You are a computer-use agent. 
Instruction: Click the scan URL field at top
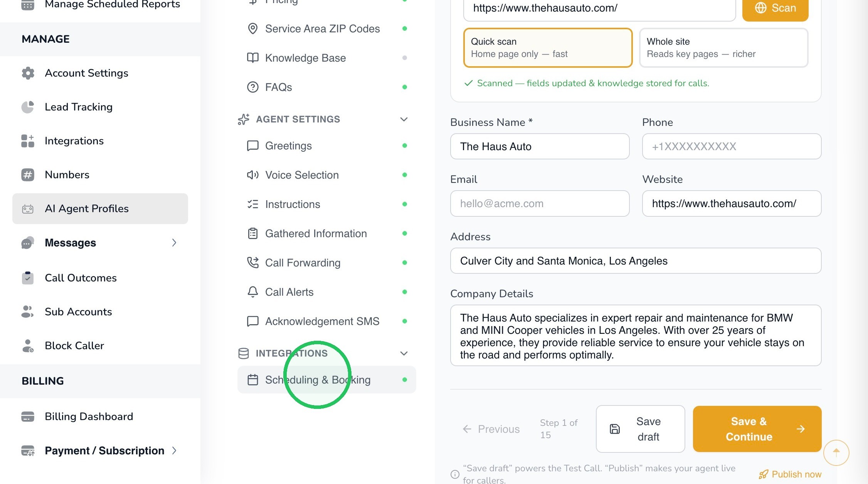click(x=599, y=9)
